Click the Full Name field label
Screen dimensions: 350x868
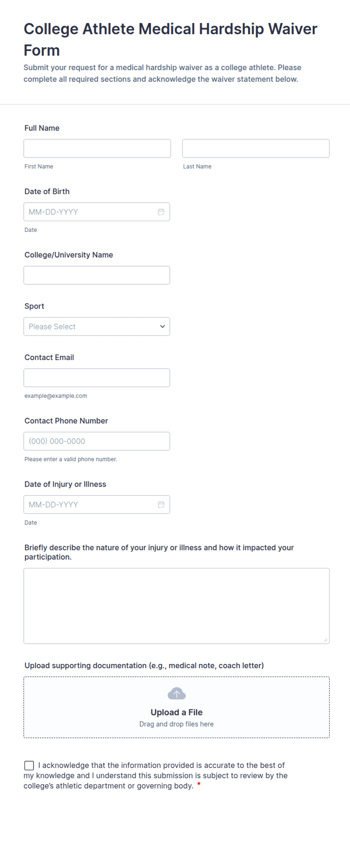(42, 128)
